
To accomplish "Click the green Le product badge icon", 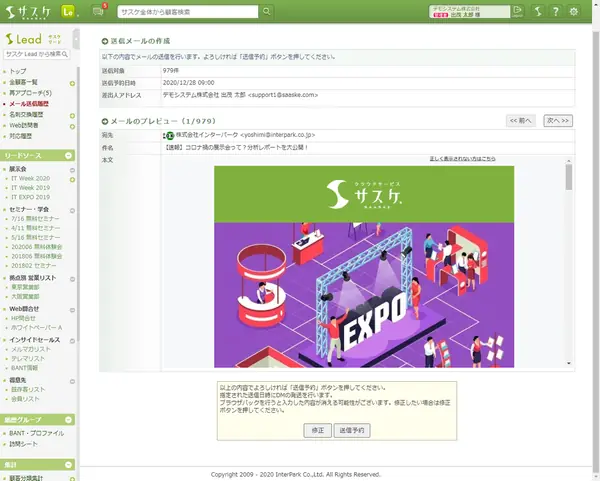I will (69, 12).
